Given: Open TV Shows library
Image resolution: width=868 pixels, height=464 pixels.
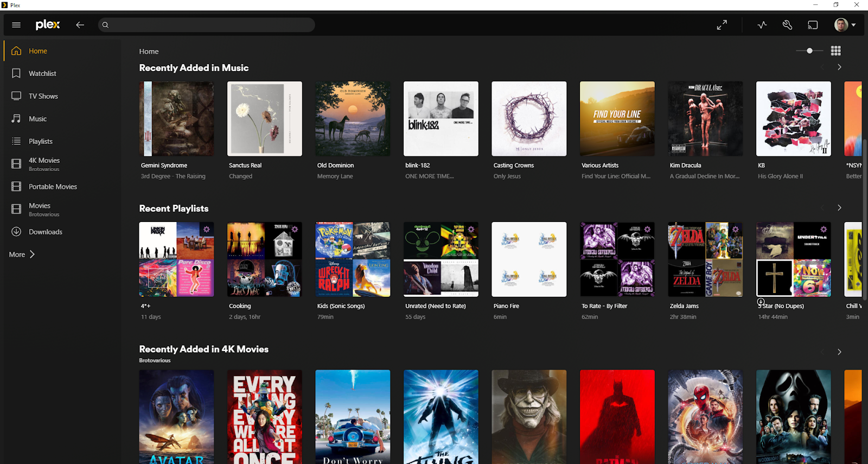Looking at the screenshot, I should pyautogui.click(x=62, y=96).
